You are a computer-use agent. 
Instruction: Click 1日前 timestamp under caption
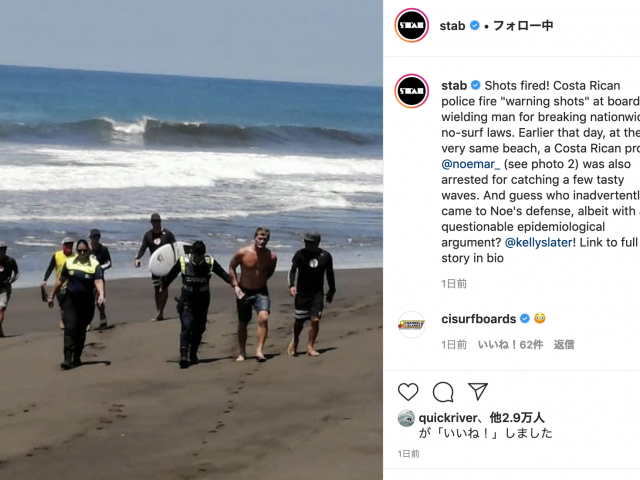tap(454, 284)
